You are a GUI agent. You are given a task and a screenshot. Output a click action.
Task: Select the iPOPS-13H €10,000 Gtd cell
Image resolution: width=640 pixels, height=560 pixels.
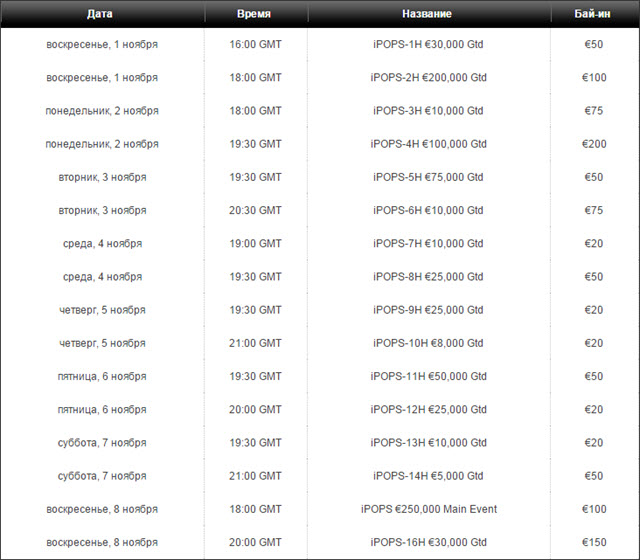429,443
